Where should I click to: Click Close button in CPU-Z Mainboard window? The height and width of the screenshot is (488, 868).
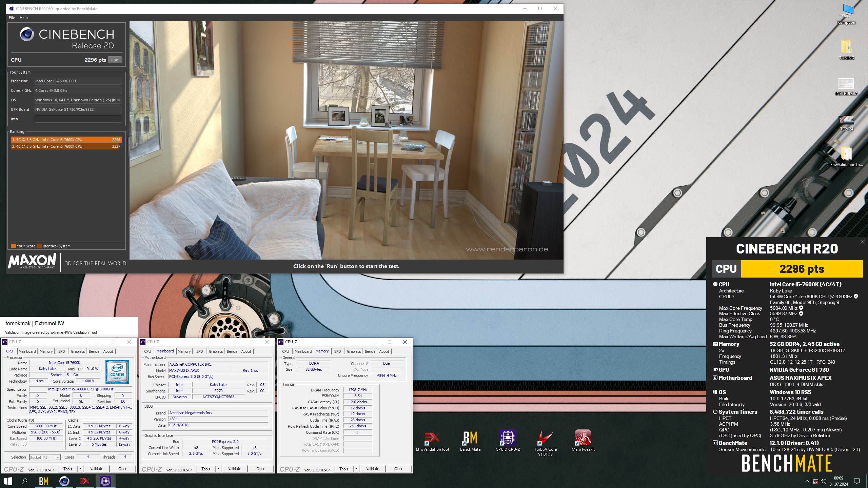point(261,469)
